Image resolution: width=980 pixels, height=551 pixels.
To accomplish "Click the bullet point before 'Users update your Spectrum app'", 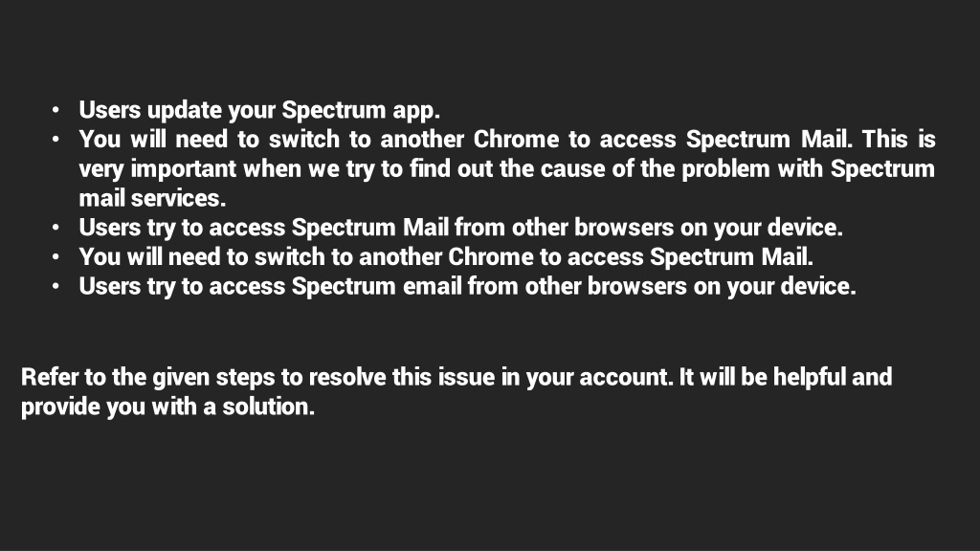I will pos(56,110).
